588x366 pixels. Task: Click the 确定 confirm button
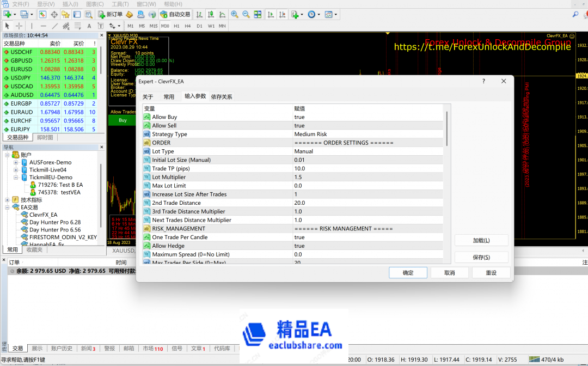[408, 273]
